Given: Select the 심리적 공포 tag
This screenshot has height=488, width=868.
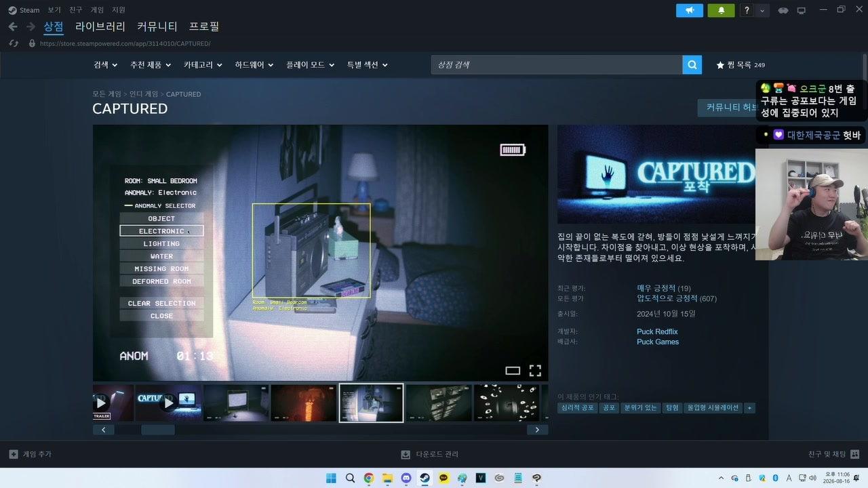Looking at the screenshot, I should coord(578,408).
